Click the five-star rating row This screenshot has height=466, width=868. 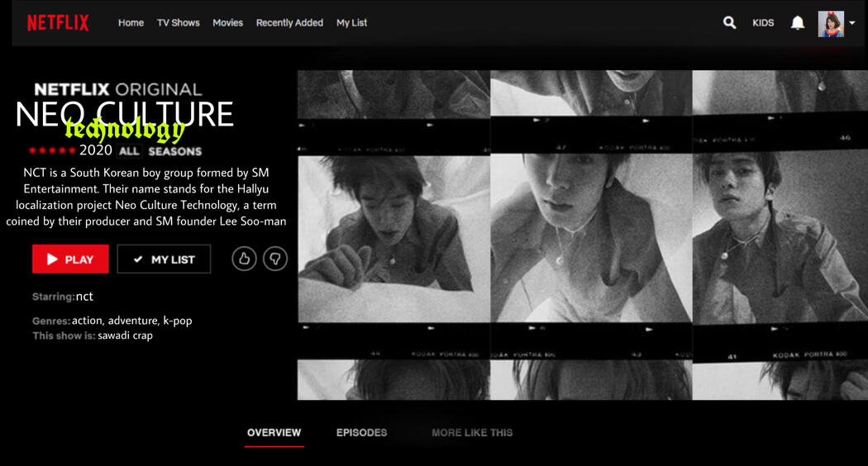point(53,151)
